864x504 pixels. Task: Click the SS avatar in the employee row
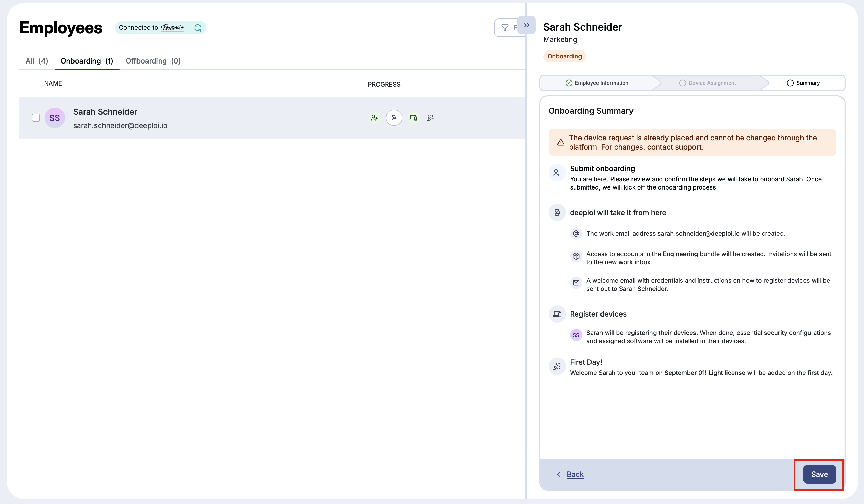click(55, 118)
